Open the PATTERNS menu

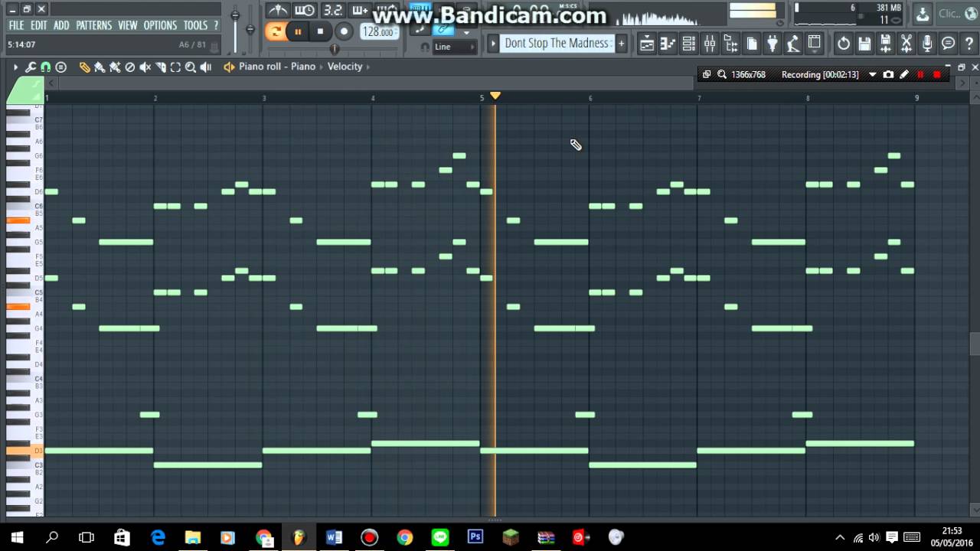pyautogui.click(x=93, y=25)
